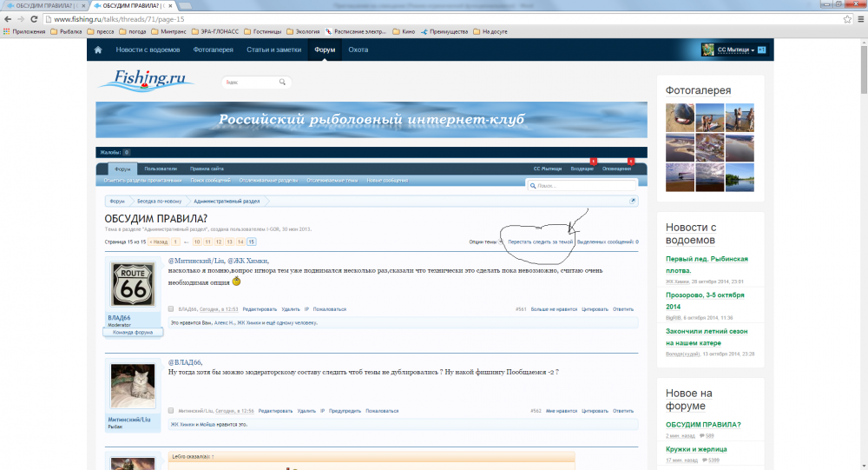Select the Митинский/Liu post checkbox

point(171,410)
